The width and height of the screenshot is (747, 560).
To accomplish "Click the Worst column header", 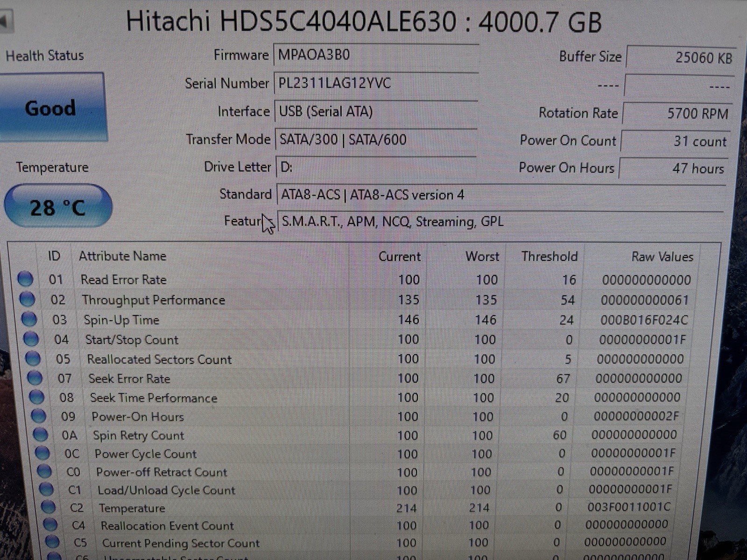I will click(482, 256).
